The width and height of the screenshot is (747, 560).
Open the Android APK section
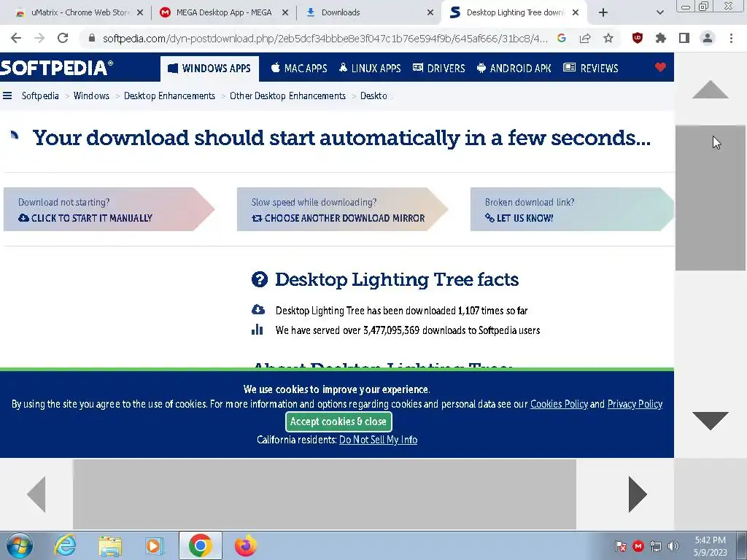[514, 68]
